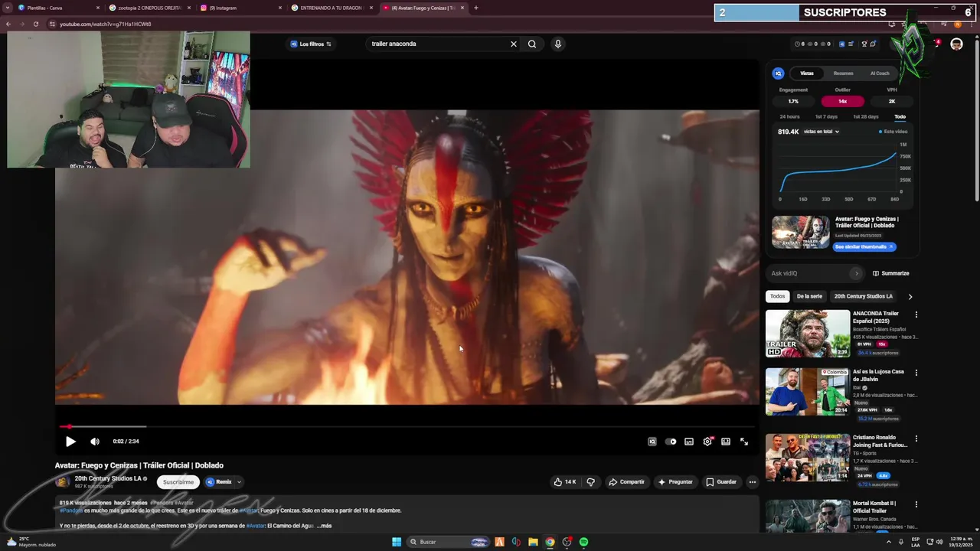Open options for Cristiano Ronaldo video
Screen dimensions: 980x551
click(x=916, y=439)
